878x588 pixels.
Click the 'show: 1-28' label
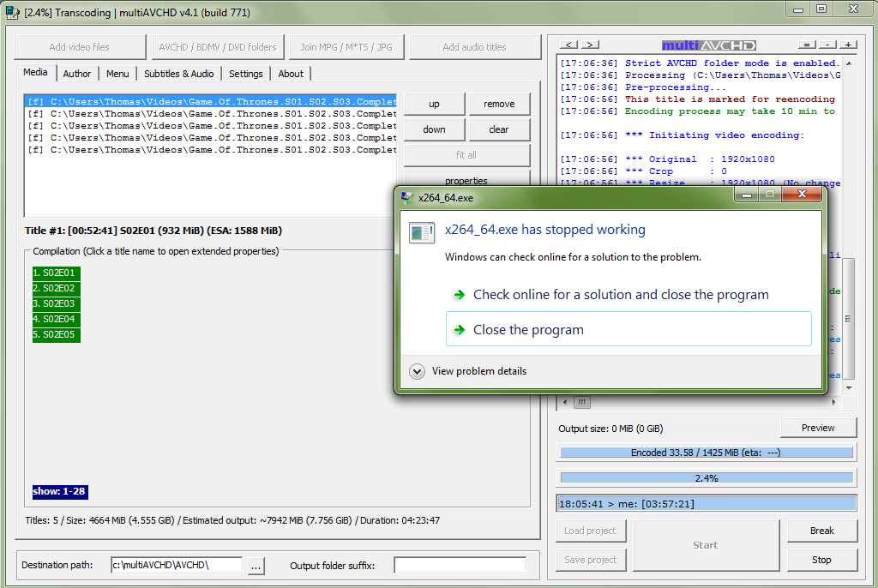60,492
